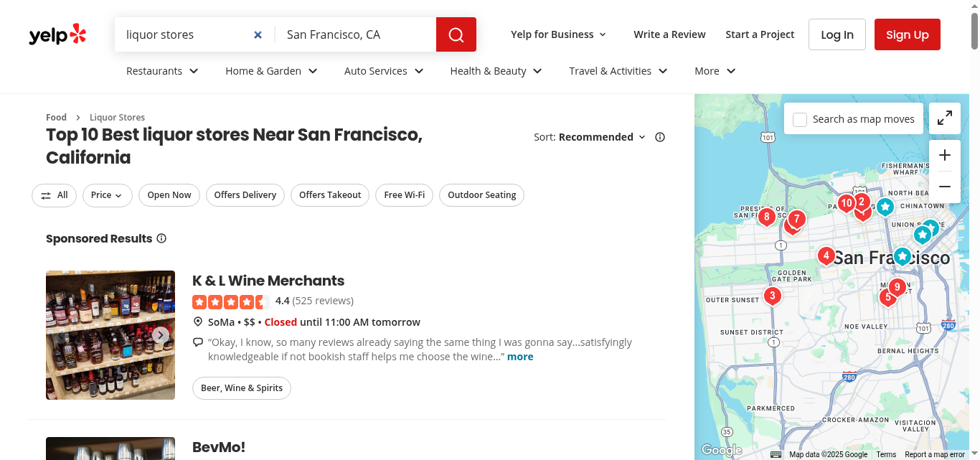Open K & L Wine Merchants listing
The height and width of the screenshot is (460, 980).
click(268, 281)
